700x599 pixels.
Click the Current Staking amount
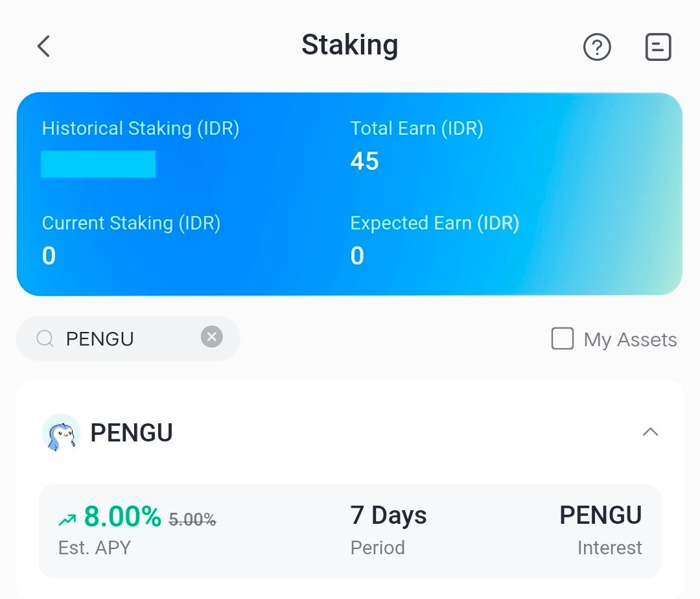coord(49,255)
